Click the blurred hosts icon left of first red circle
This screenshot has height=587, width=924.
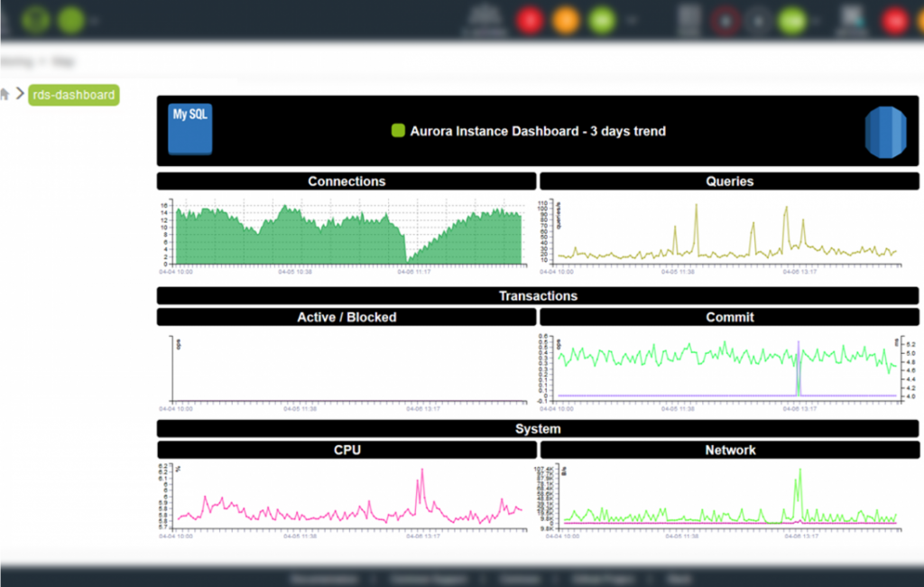(x=485, y=20)
